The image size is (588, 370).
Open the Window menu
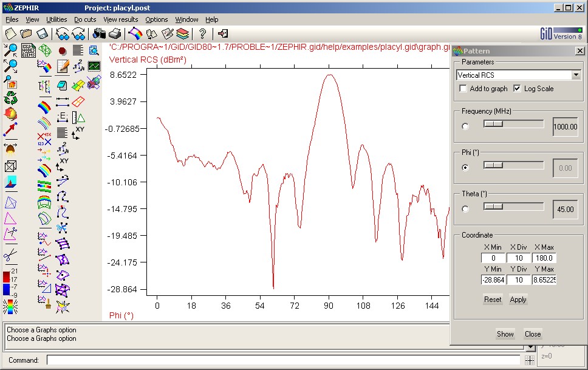pos(186,19)
